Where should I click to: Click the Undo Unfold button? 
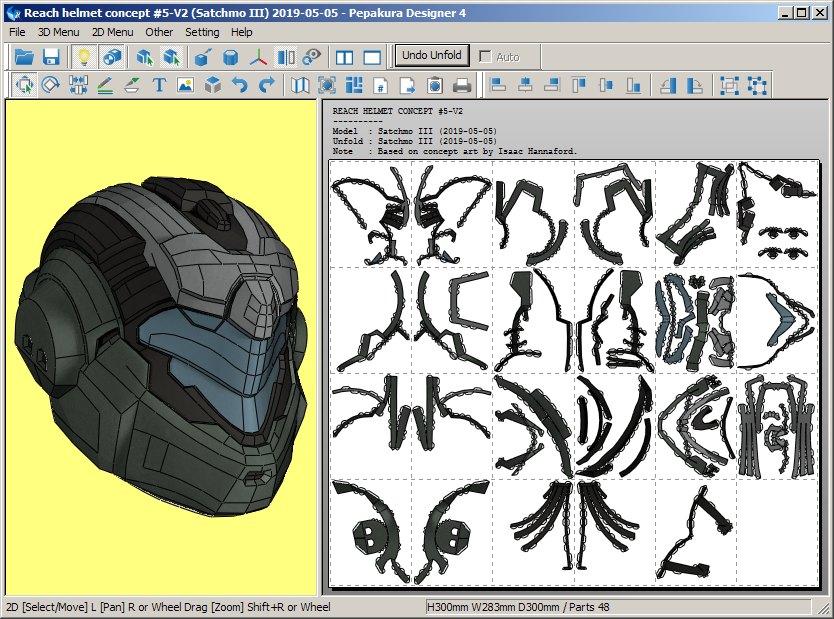point(432,55)
